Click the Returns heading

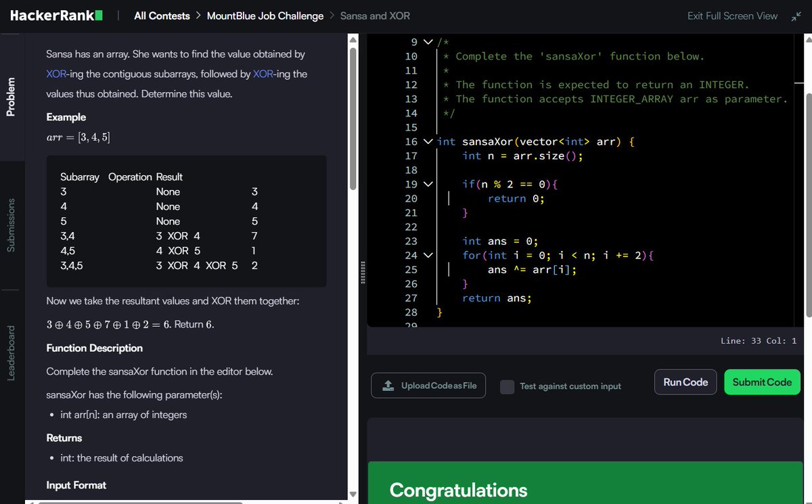coord(64,438)
